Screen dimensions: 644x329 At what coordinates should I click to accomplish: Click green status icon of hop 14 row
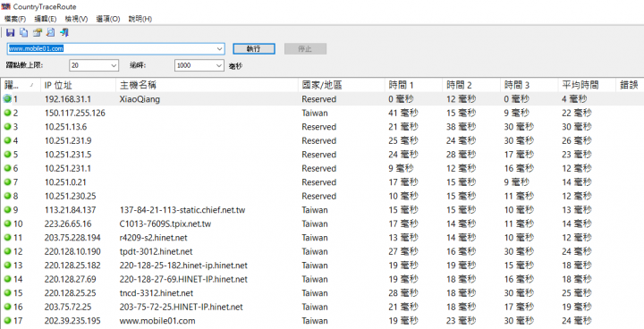(x=7, y=279)
